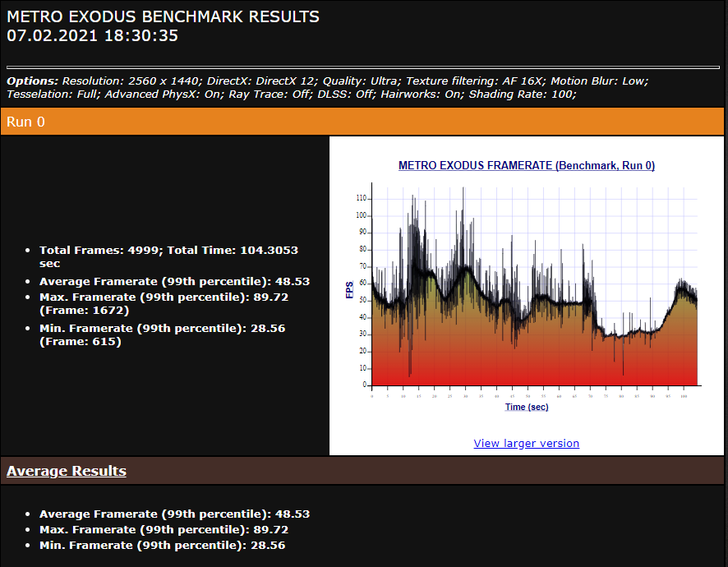Select the METRO EXODUS BENCHMARK RESULTS title
Image resolution: width=728 pixels, height=567 pixels.
(163, 16)
